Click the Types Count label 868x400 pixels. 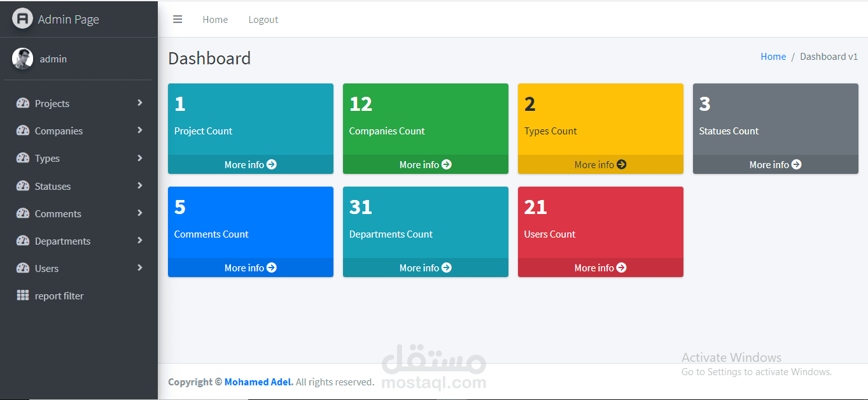click(x=550, y=131)
